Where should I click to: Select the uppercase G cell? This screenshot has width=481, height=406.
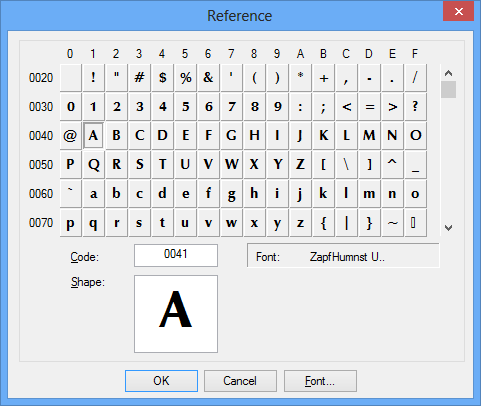(x=231, y=136)
